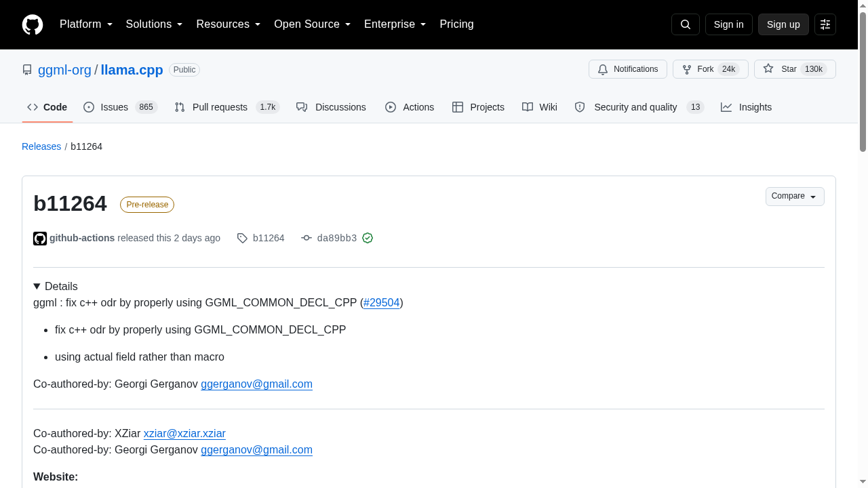Switch to the Issues tab

pos(120,107)
